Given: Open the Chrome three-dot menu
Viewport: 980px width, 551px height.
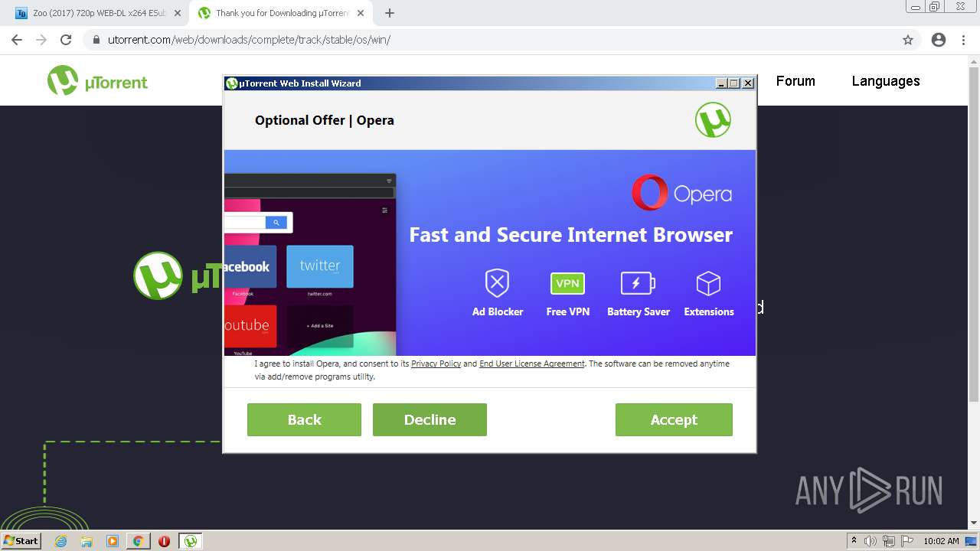Looking at the screenshot, I should click(963, 40).
